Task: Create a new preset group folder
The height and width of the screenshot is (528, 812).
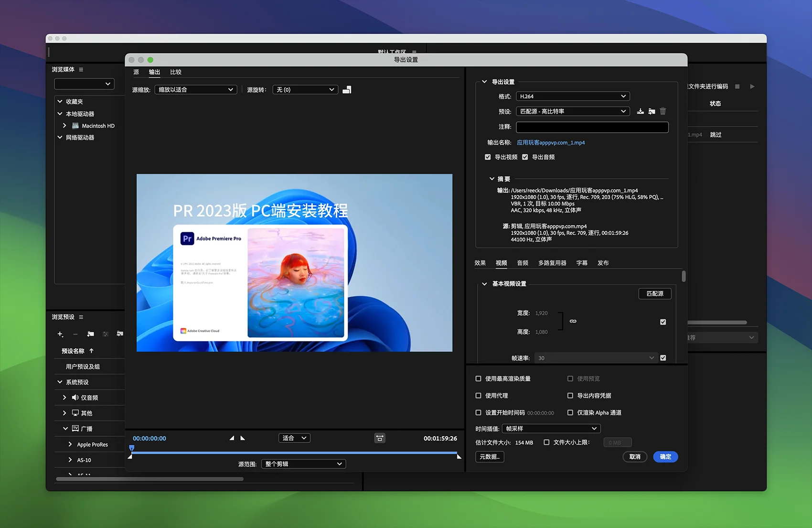Action: coord(90,334)
